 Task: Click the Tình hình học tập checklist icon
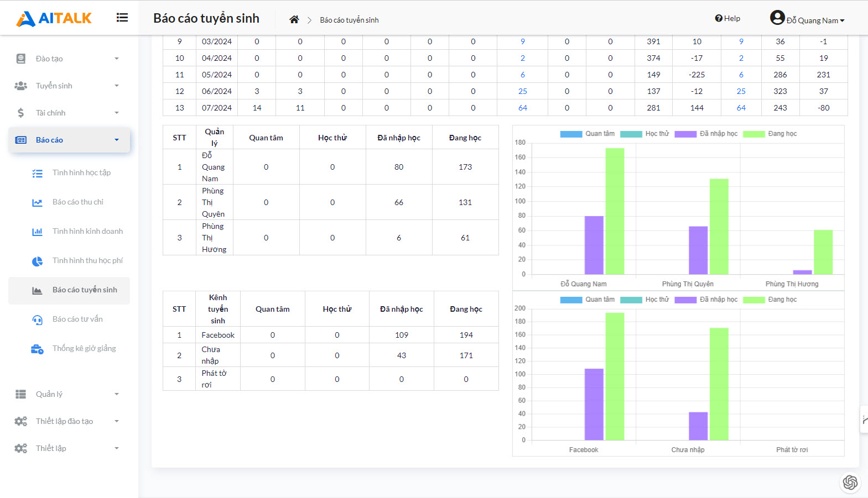37,174
